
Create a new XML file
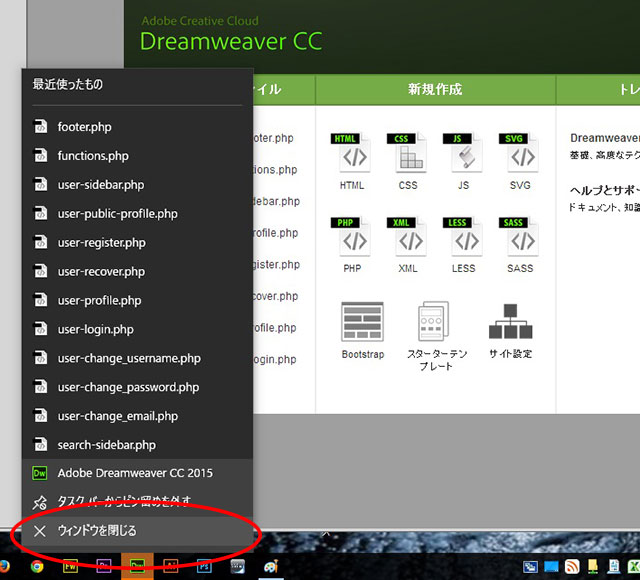[x=408, y=244]
